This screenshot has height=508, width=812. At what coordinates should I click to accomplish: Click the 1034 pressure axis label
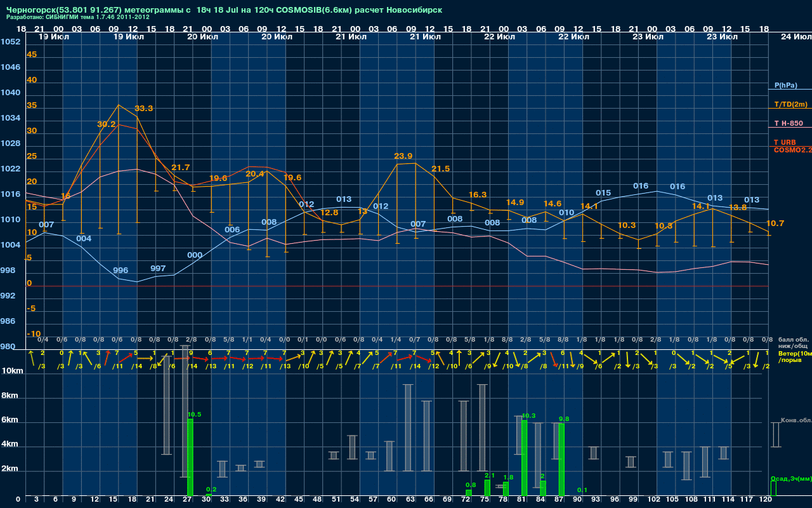pos(11,118)
